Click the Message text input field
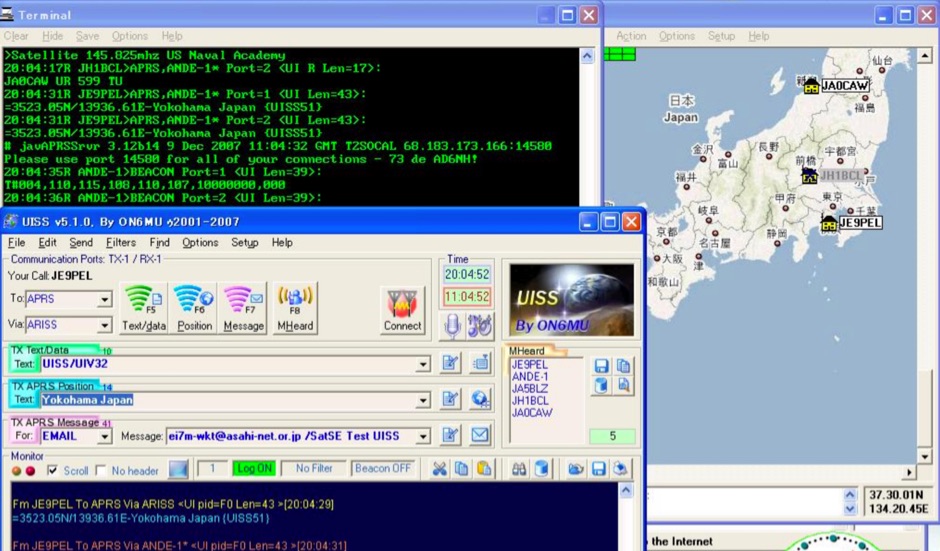 coord(291,436)
